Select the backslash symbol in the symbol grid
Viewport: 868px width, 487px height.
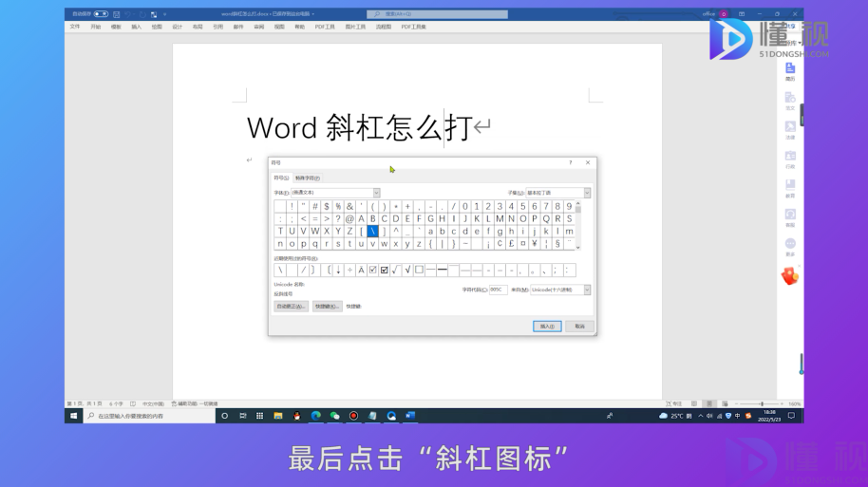[373, 232]
